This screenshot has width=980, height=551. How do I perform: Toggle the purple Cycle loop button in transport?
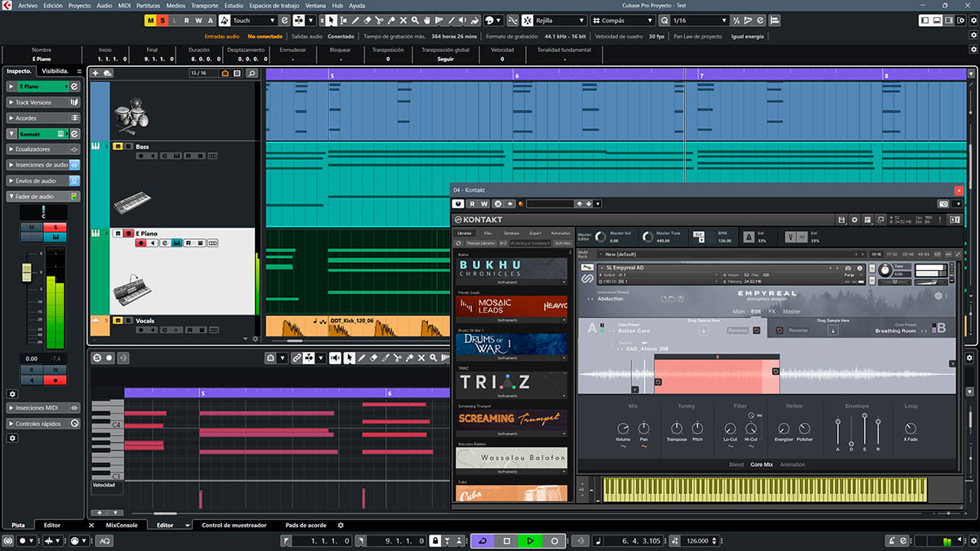click(483, 540)
